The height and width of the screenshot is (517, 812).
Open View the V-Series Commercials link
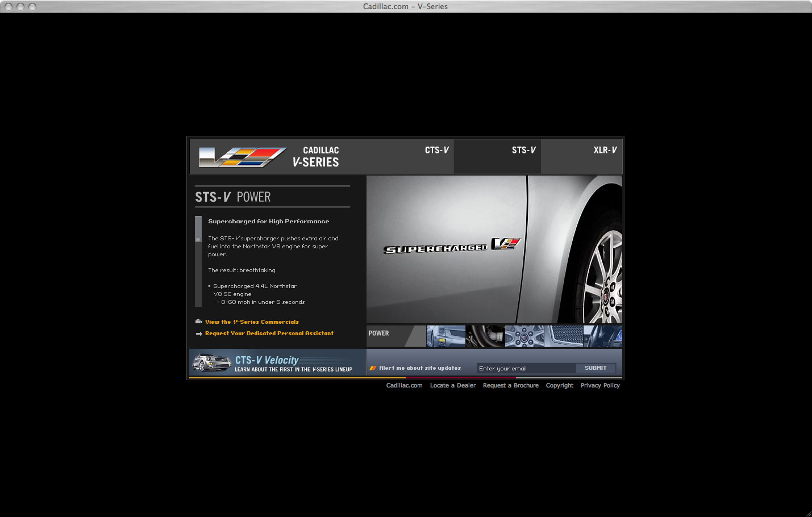pyautogui.click(x=252, y=322)
